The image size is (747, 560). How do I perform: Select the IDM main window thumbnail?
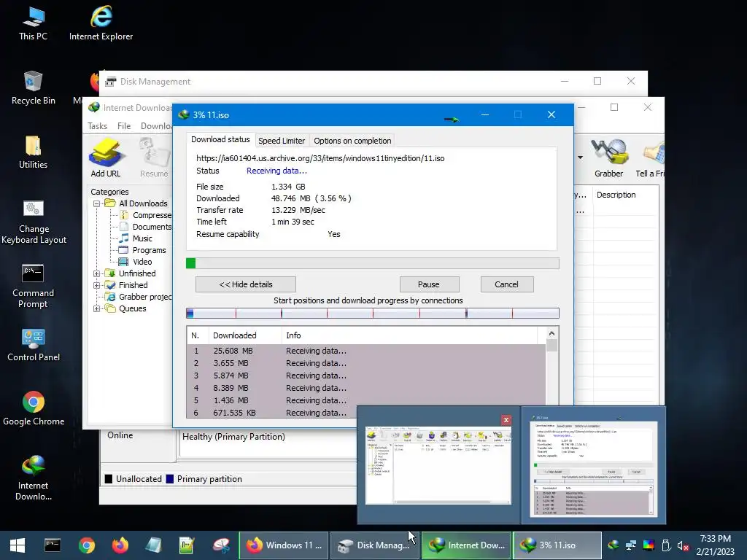pos(438,465)
